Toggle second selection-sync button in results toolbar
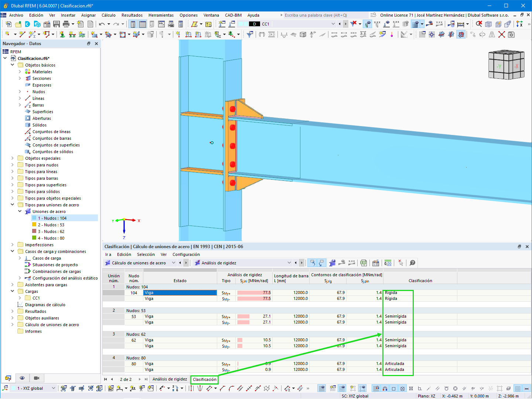The image size is (532, 399). (321, 263)
